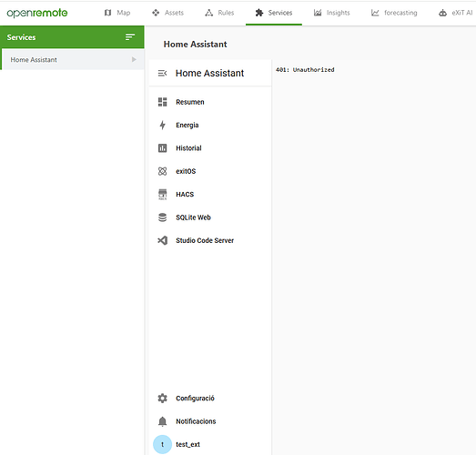Open the Notificacions bell icon
The width and height of the screenshot is (476, 455).
click(x=162, y=421)
